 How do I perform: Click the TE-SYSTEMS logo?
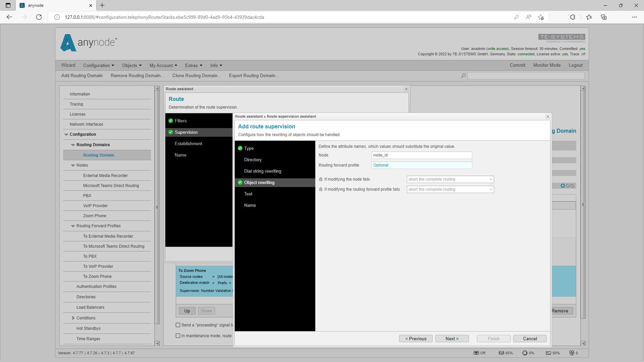click(561, 38)
